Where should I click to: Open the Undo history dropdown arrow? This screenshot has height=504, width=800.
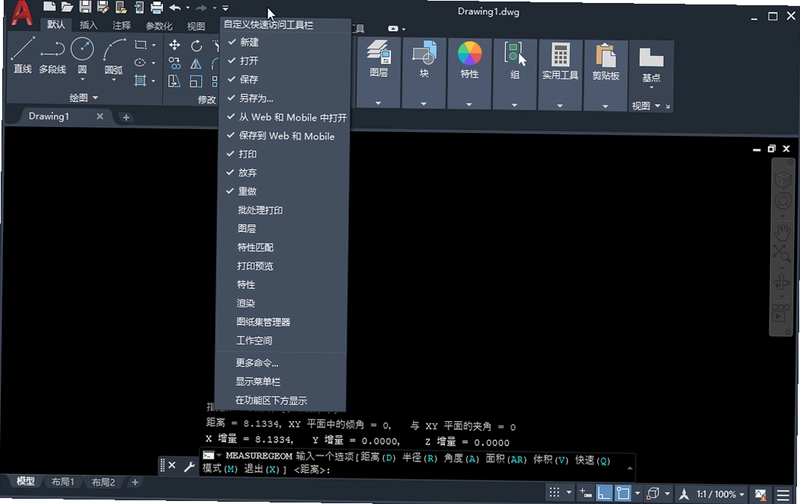(187, 8)
